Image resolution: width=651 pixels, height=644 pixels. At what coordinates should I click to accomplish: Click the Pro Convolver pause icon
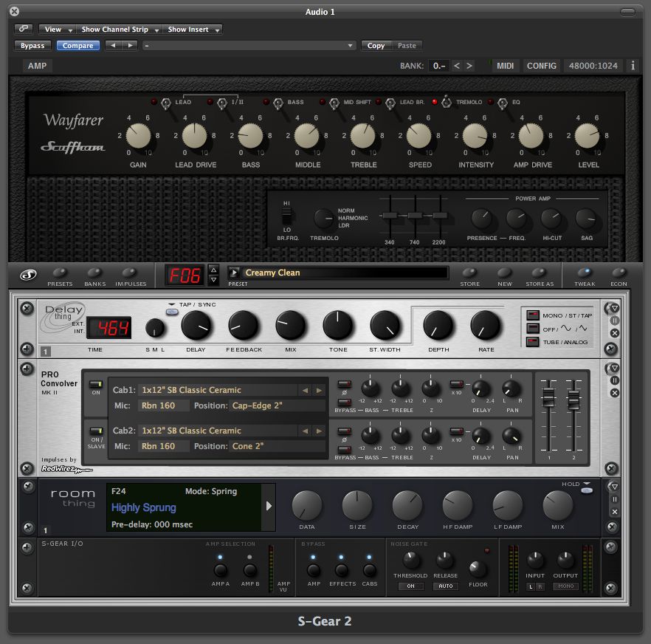tap(615, 380)
